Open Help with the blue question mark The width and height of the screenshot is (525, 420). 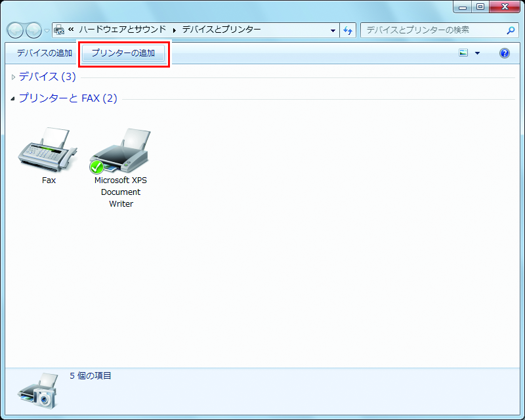pos(505,53)
